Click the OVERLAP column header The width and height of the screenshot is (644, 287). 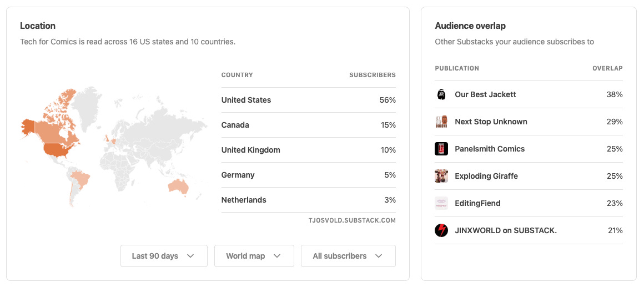point(607,68)
